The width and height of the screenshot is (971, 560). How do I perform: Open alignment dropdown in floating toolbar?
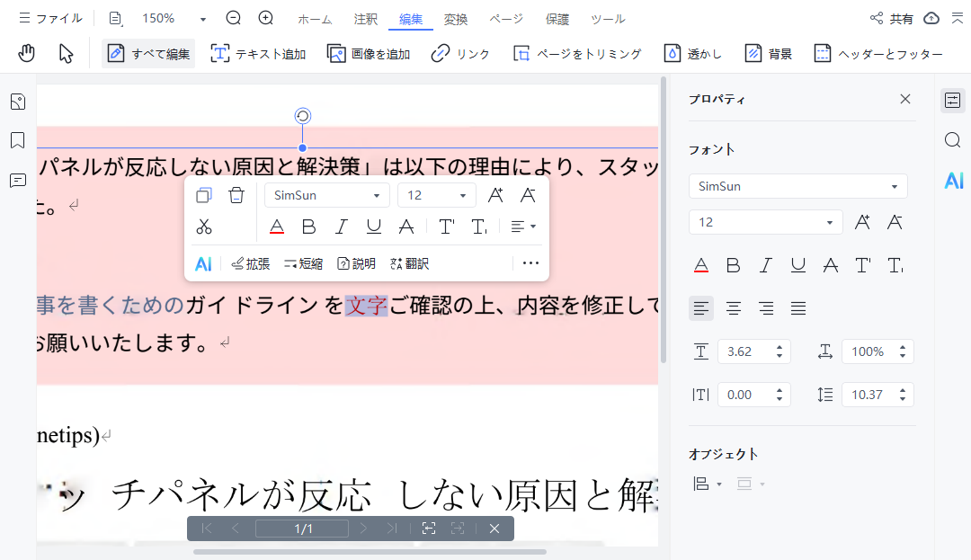(523, 227)
